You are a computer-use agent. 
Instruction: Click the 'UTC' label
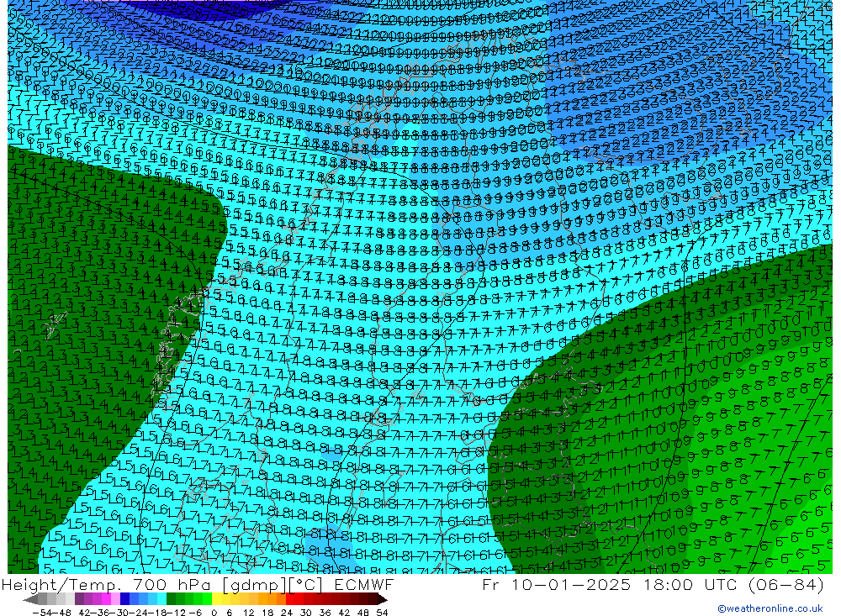tap(722, 585)
